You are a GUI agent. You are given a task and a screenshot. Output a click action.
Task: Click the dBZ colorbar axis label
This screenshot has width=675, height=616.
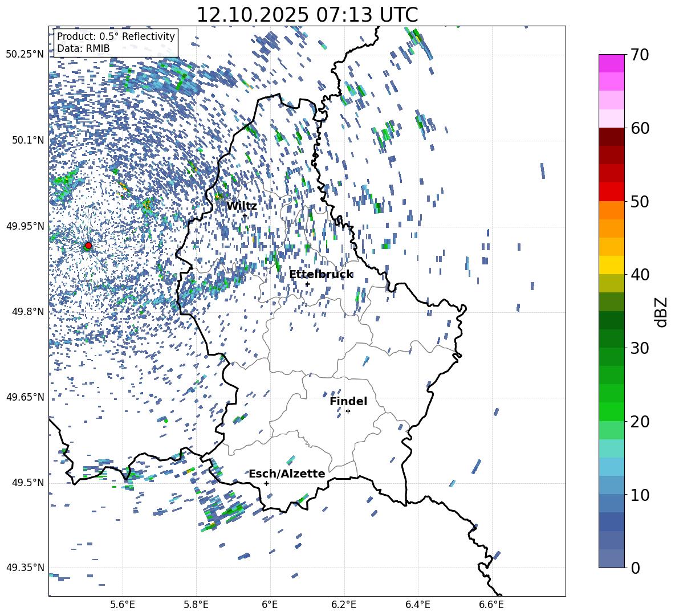pos(662,312)
